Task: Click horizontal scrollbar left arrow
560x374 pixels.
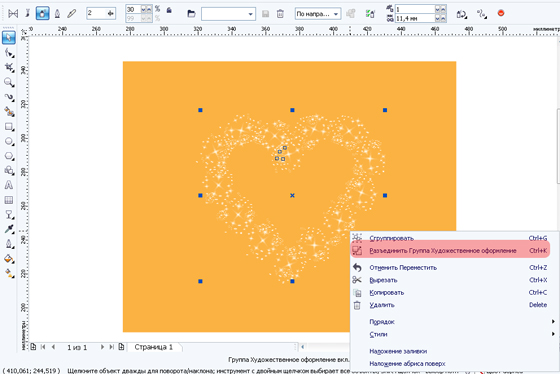Action: point(303,347)
